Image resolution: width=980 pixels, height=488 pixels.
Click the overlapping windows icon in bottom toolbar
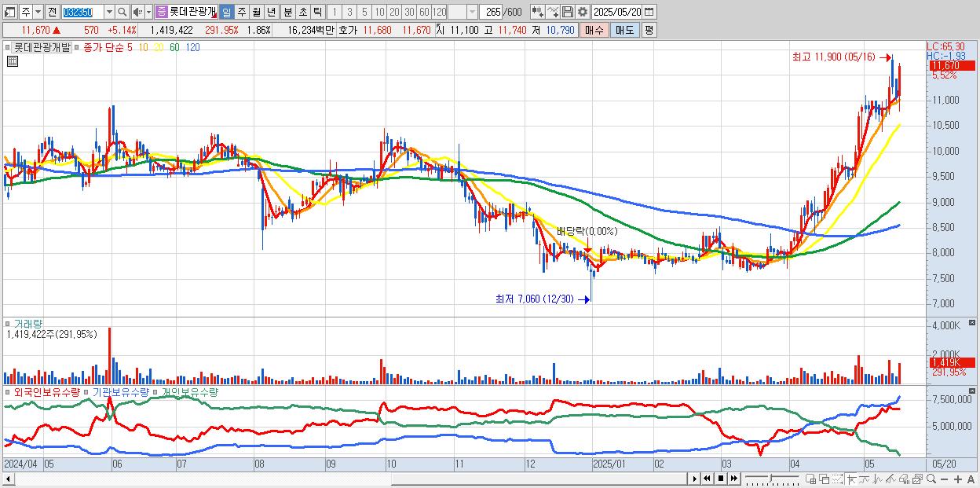click(x=824, y=479)
